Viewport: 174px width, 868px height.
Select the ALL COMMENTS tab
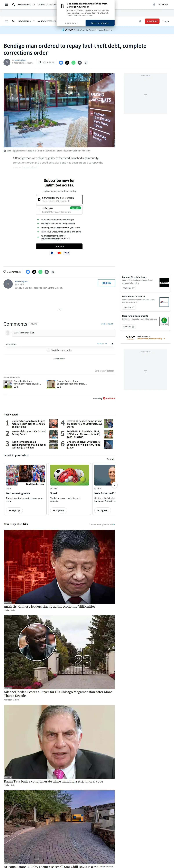pyautogui.click(x=11, y=344)
